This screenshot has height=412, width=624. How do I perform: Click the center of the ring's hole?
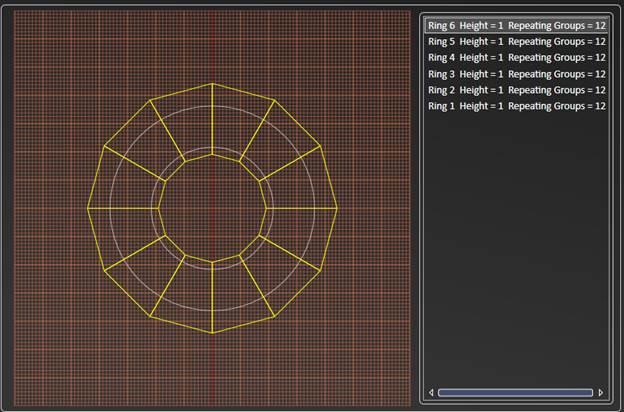coord(213,208)
